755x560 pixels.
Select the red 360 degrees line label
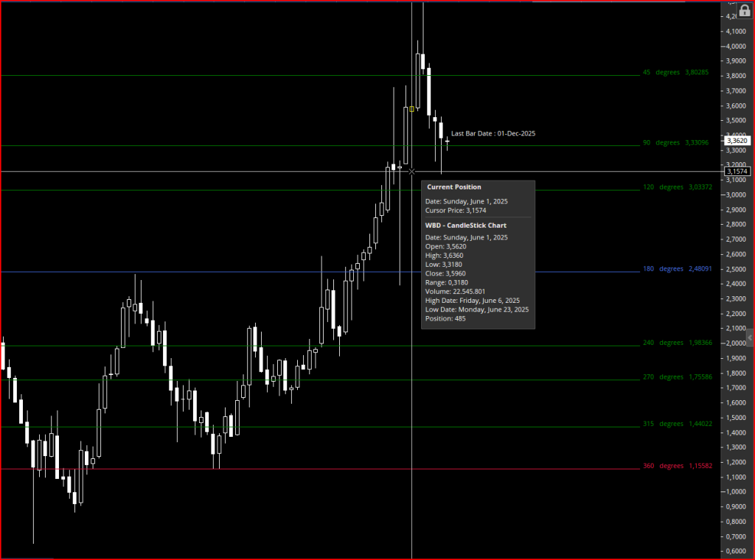pyautogui.click(x=677, y=466)
